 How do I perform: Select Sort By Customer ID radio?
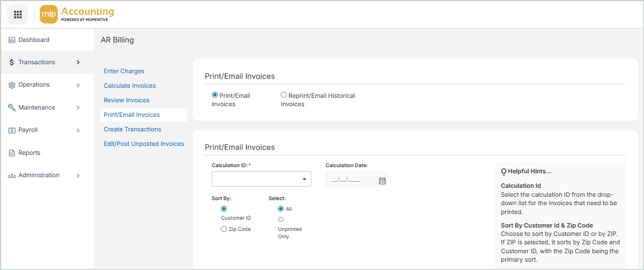pyautogui.click(x=224, y=209)
